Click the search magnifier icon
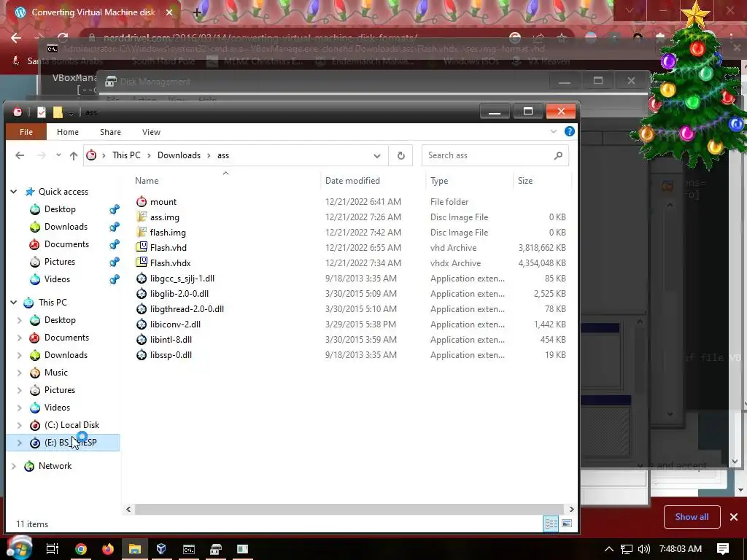The width and height of the screenshot is (747, 560). (558, 155)
